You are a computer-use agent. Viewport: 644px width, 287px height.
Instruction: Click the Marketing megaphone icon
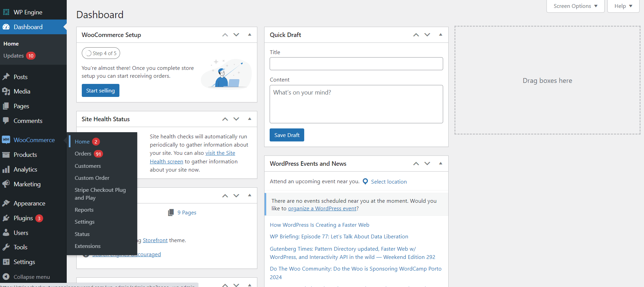6,184
